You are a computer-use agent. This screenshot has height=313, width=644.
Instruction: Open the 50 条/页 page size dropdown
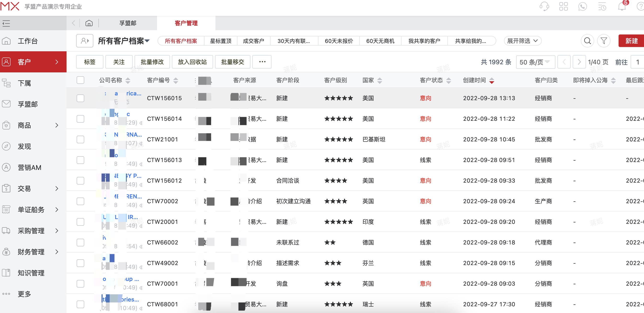[x=535, y=62]
